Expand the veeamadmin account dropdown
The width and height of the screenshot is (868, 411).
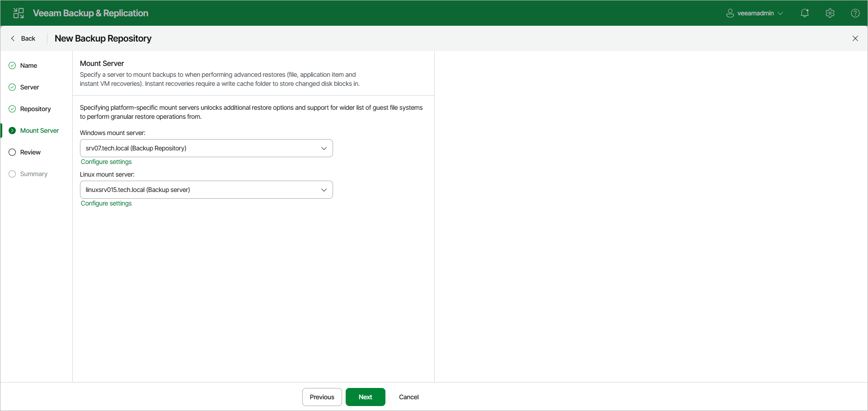(781, 13)
